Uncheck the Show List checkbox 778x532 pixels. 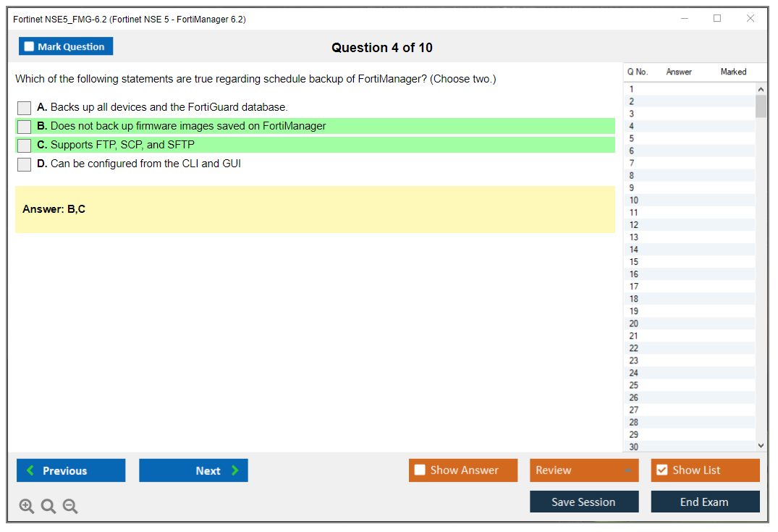pos(661,470)
